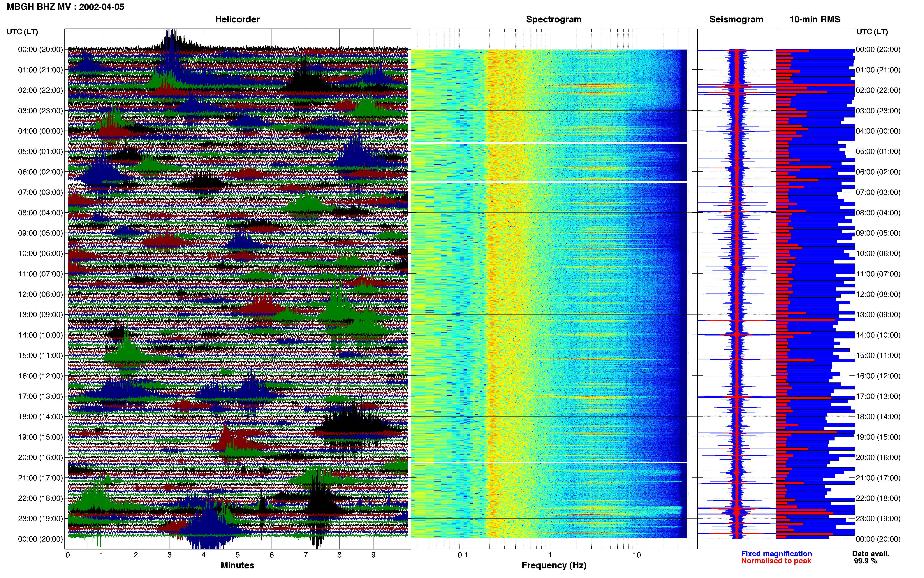The width and height of the screenshot is (924, 578).
Task: Click the 'Data avail.' label
Action: click(x=870, y=554)
